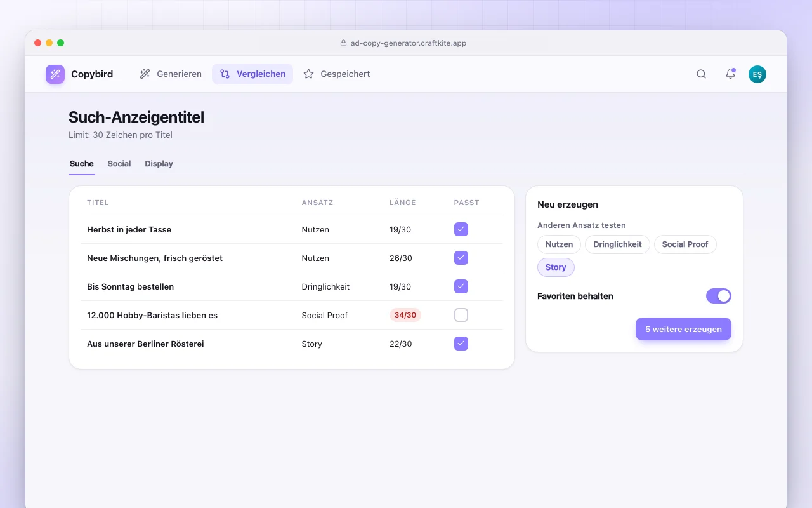Select the Dringlichkeit approach chip
812x508 pixels.
click(x=617, y=244)
